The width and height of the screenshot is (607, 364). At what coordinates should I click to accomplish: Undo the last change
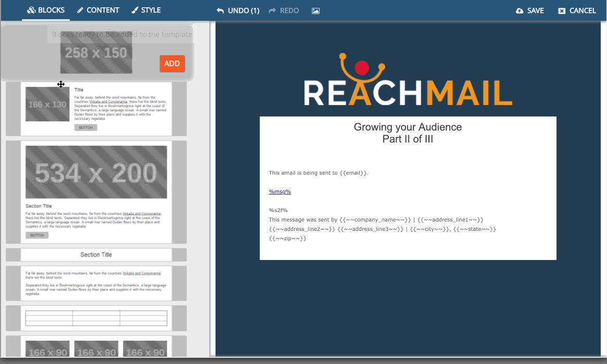[x=238, y=10]
